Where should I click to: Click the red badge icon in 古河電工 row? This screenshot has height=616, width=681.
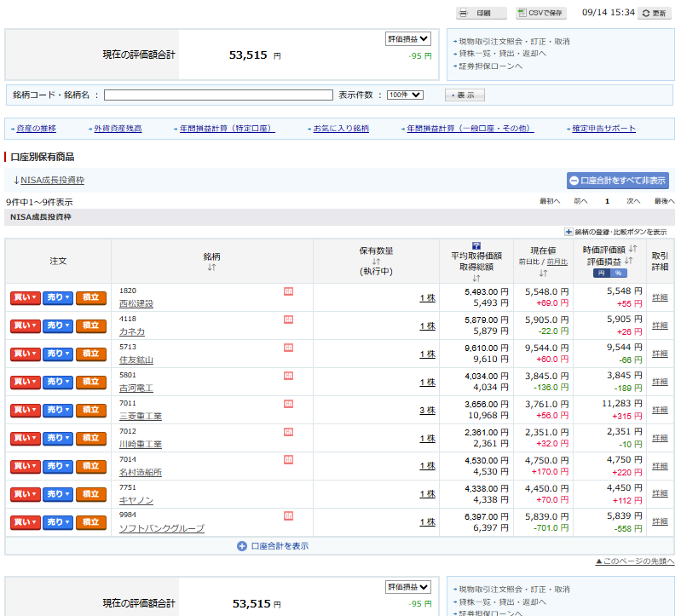coord(288,376)
